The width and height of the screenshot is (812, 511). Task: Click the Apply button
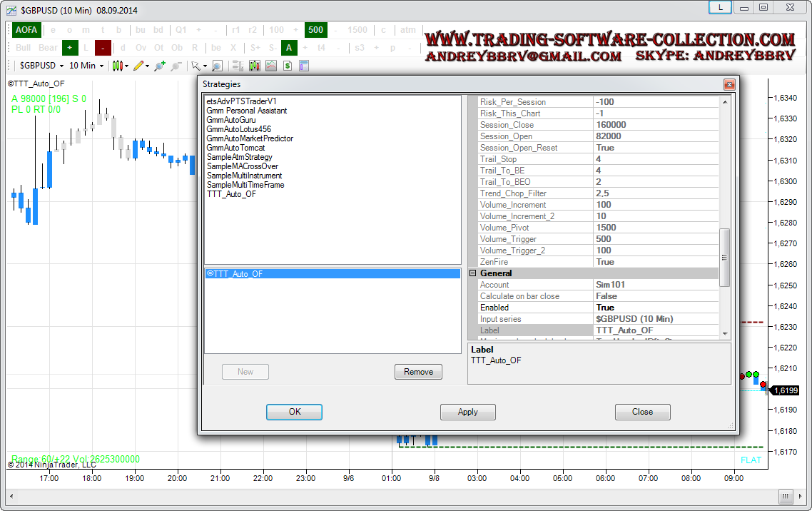467,412
